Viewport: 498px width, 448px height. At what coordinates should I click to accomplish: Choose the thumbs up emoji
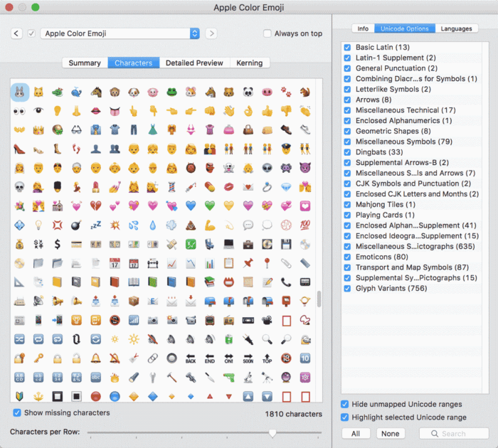point(267,111)
